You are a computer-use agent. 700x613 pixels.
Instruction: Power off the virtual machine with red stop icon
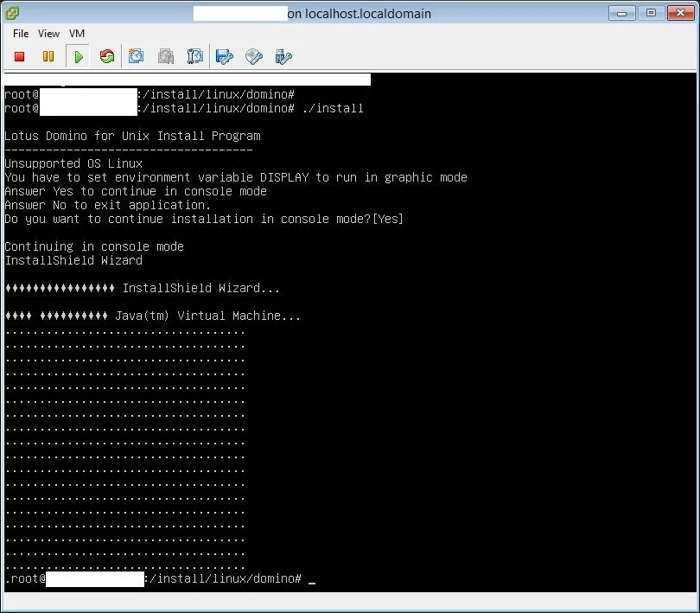pos(20,57)
